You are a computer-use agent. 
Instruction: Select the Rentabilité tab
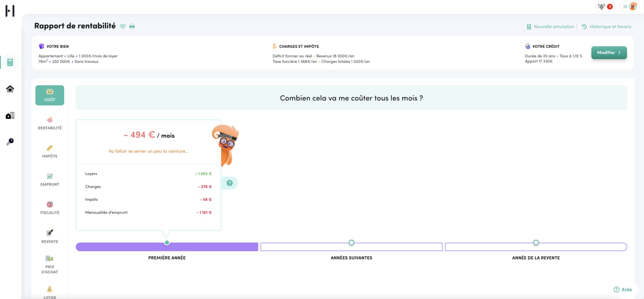point(50,123)
